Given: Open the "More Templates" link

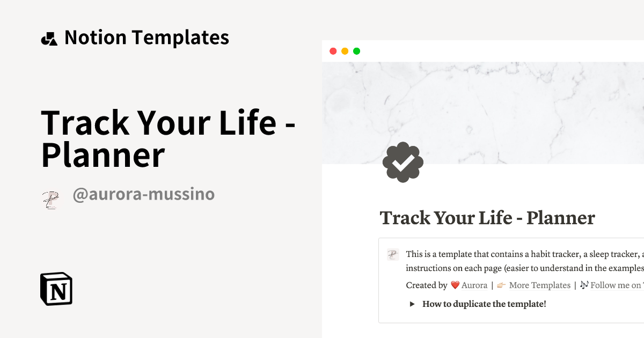Looking at the screenshot, I should click(x=540, y=285).
